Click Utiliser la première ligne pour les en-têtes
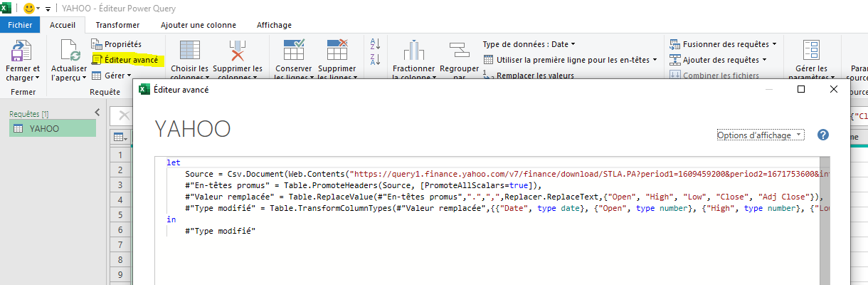Screen dimensions: 868x285 [570, 60]
